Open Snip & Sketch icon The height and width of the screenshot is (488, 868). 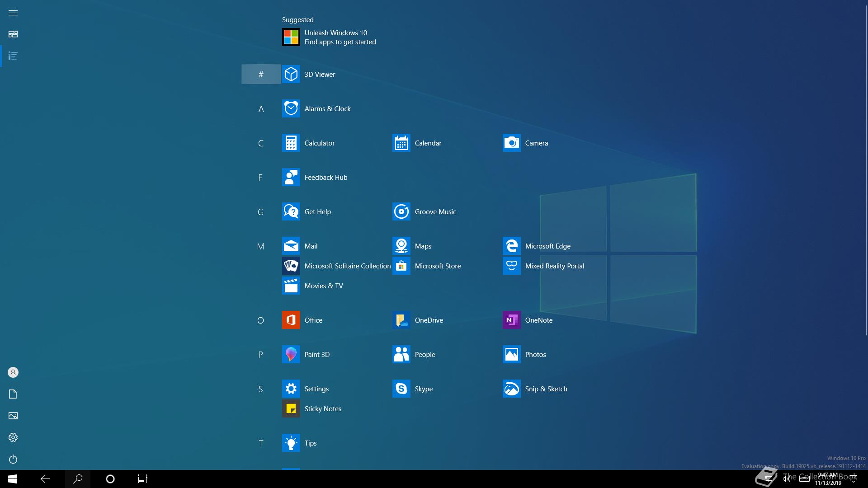(x=511, y=389)
